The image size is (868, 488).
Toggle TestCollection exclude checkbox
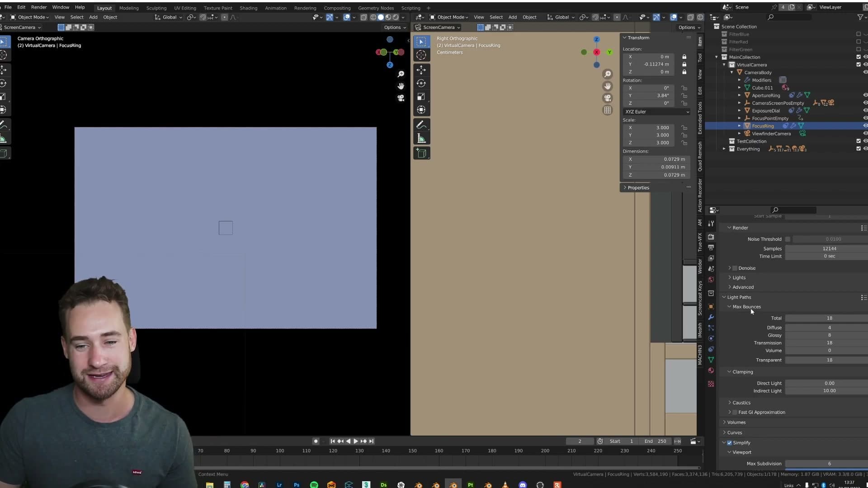(x=859, y=141)
